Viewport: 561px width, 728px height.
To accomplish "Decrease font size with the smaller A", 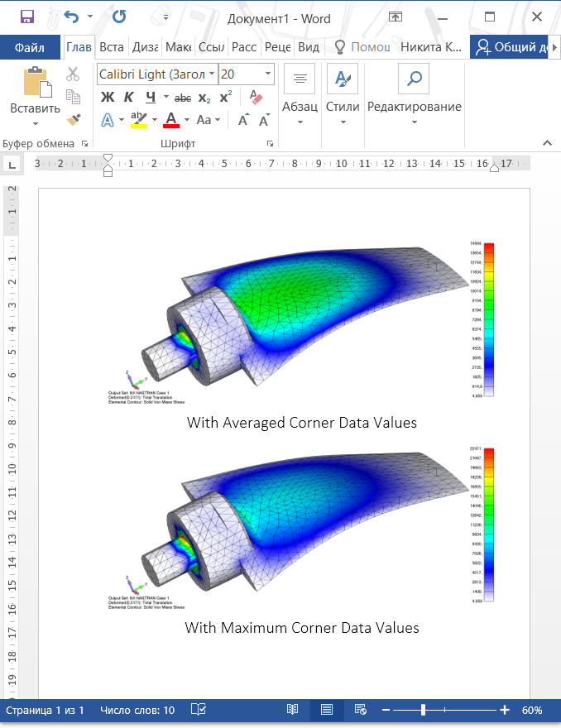I will [264, 120].
